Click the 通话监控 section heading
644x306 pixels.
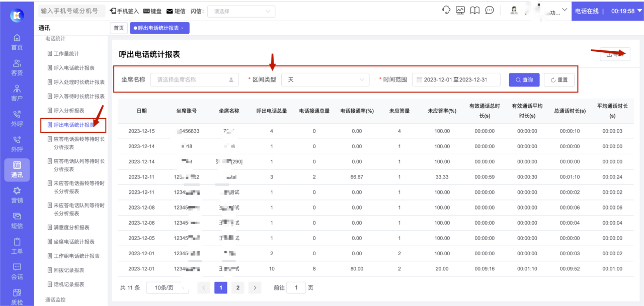[x=55, y=300]
